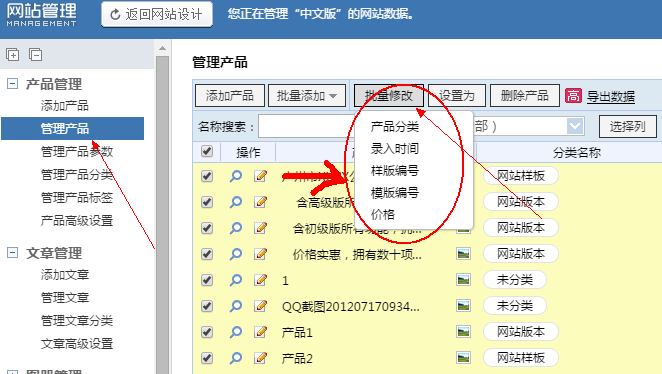This screenshot has width=662, height=374.
Task: Edit the 产品2 row with pencil icon
Action: 261,358
